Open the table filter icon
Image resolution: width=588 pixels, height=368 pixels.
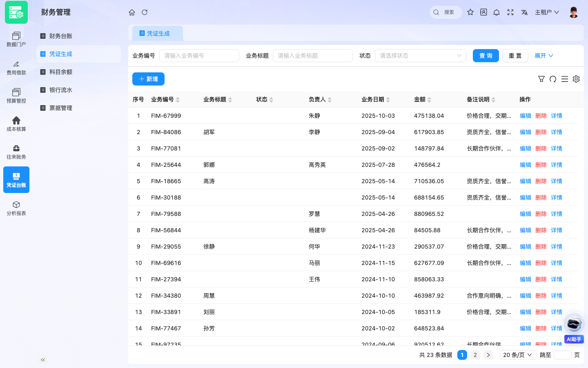pos(541,79)
